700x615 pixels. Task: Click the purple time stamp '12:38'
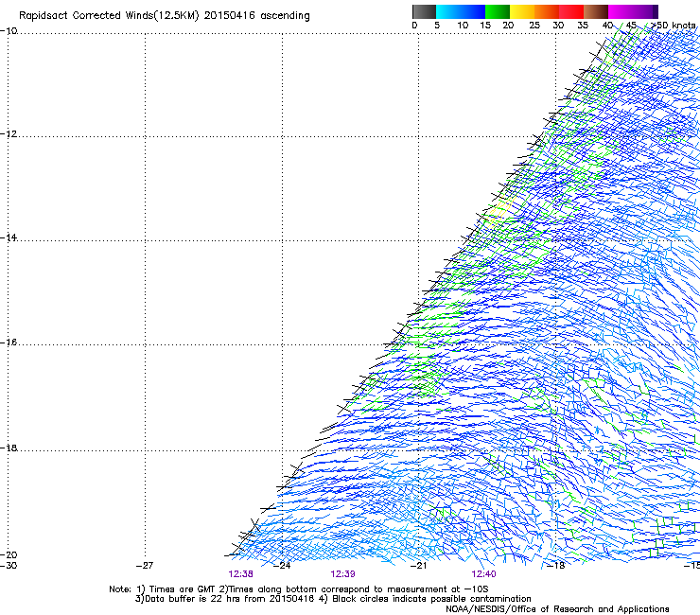[240, 574]
